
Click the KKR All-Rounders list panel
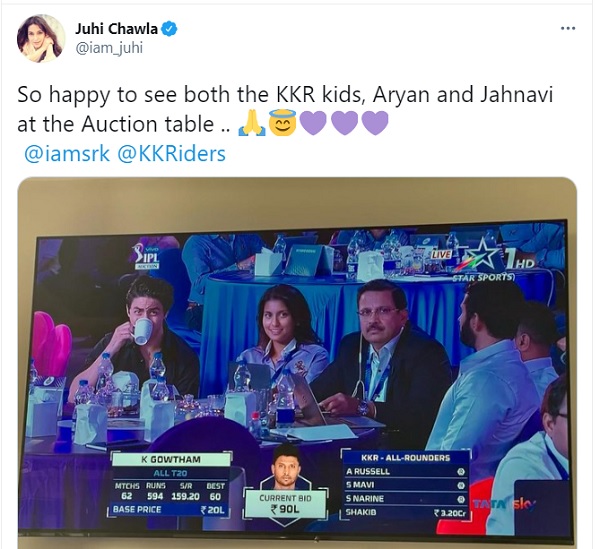click(x=406, y=484)
